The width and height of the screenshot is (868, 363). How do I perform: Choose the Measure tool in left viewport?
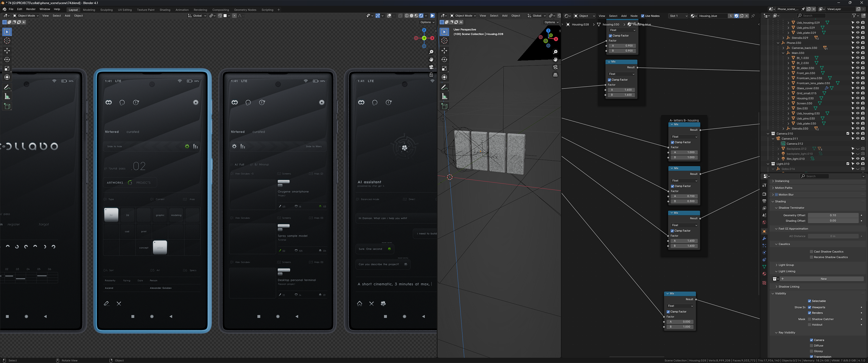click(x=7, y=97)
